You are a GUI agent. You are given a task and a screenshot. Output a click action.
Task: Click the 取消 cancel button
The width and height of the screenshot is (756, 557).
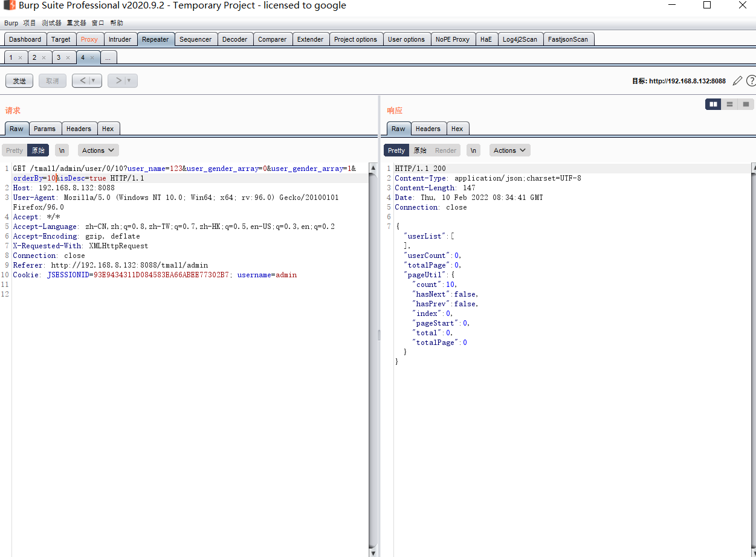coord(53,81)
